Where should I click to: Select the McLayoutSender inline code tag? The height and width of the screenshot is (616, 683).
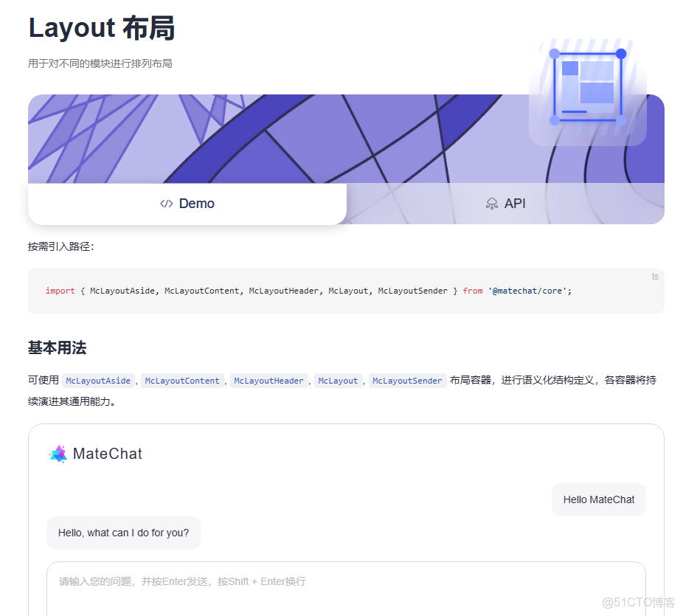[x=407, y=380]
